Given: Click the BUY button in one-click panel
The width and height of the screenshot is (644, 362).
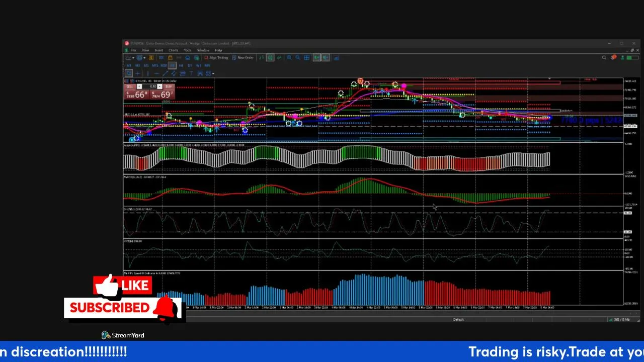Looking at the screenshot, I should pyautogui.click(x=169, y=86).
